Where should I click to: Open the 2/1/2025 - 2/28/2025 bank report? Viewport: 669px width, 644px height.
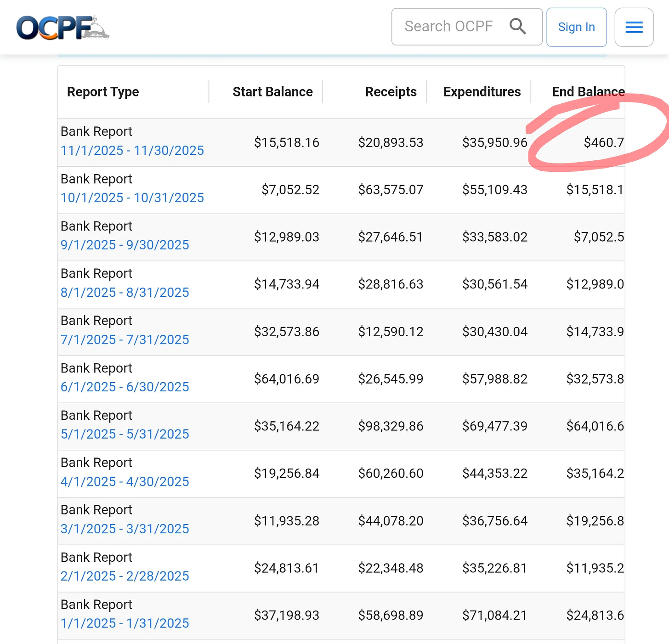point(125,576)
